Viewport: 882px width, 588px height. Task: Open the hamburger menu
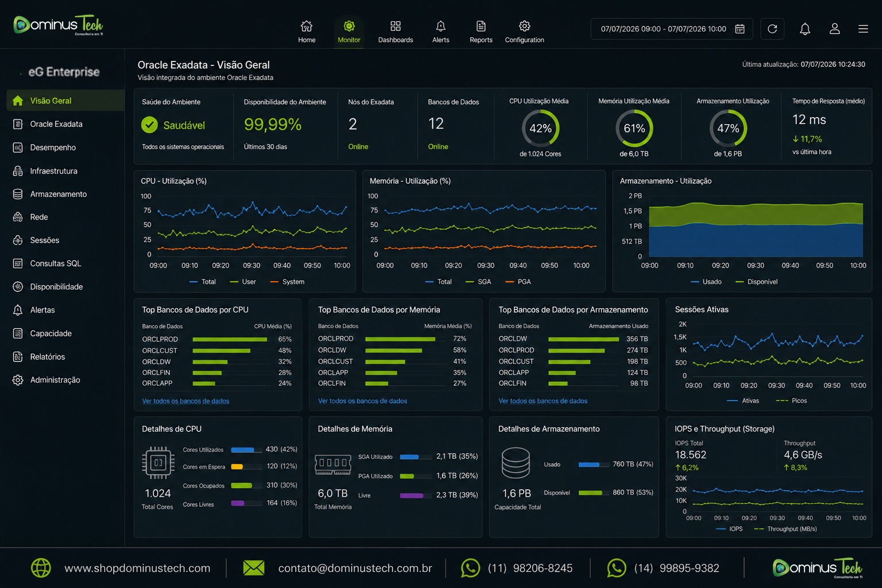(863, 29)
